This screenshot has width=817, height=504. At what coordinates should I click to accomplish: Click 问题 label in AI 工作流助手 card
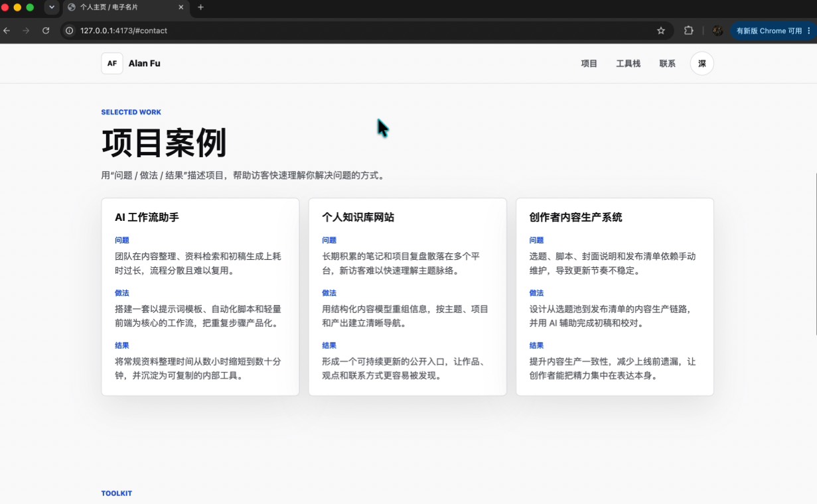122,240
